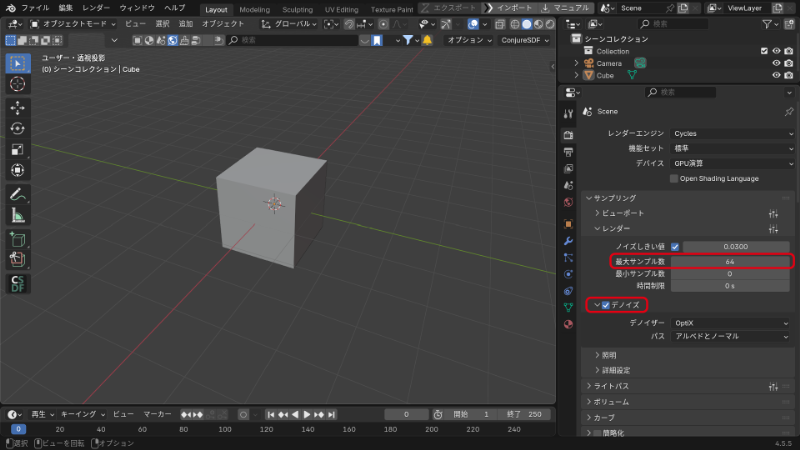Select the Move tool in the viewport toolbar
The height and width of the screenshot is (450, 800).
[17, 107]
